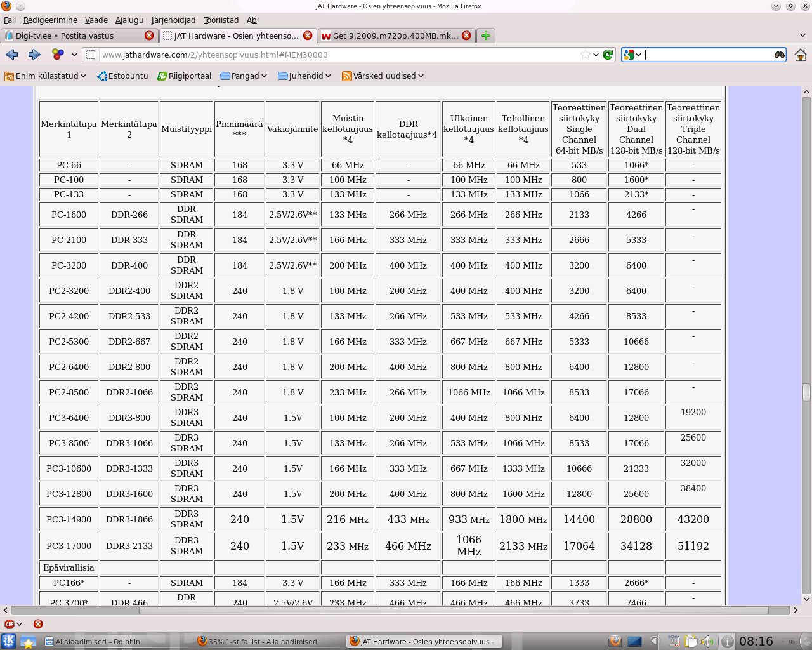Image resolution: width=812 pixels, height=650 pixels.
Task: Open the Järjehoidjad menu
Action: [x=173, y=20]
